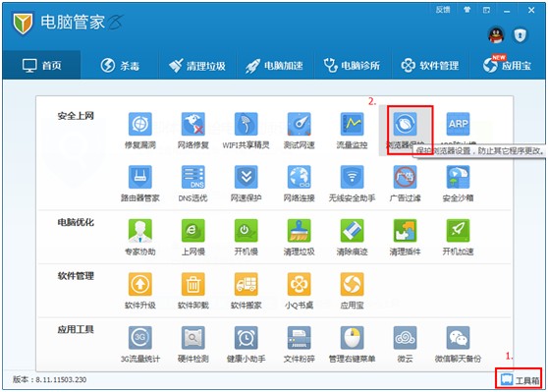Switch to the 杀毒 tab
Screen dimensions: 548x392
tap(120, 66)
